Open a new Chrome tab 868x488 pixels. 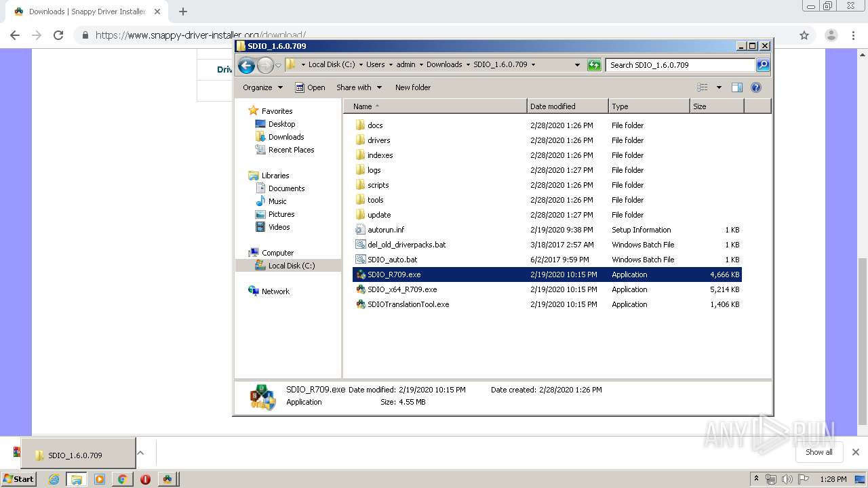[182, 12]
